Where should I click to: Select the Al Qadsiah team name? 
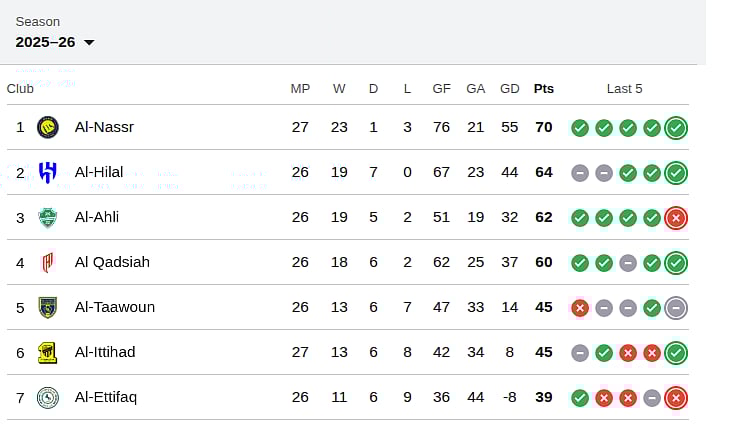click(x=112, y=262)
